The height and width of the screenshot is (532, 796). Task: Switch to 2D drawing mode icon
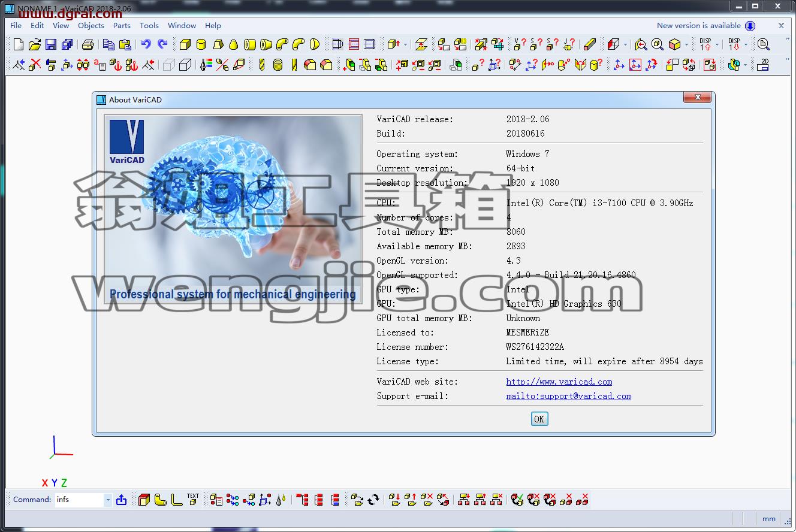[763, 65]
